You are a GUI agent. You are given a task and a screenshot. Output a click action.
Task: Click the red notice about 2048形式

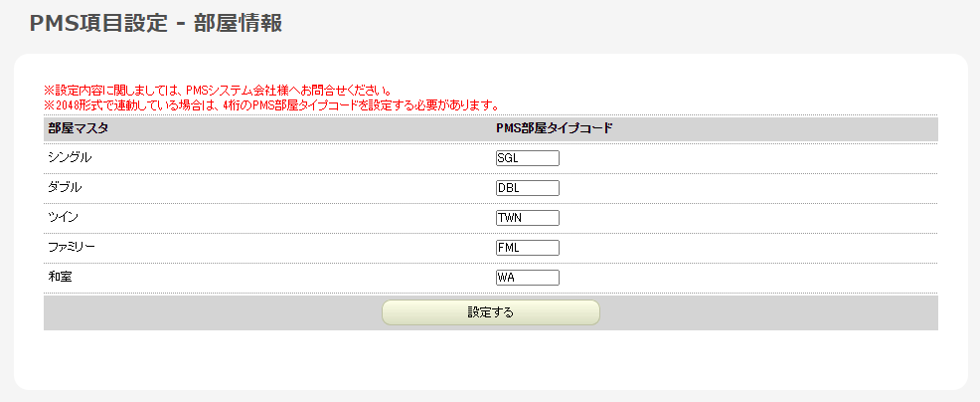coord(270,104)
